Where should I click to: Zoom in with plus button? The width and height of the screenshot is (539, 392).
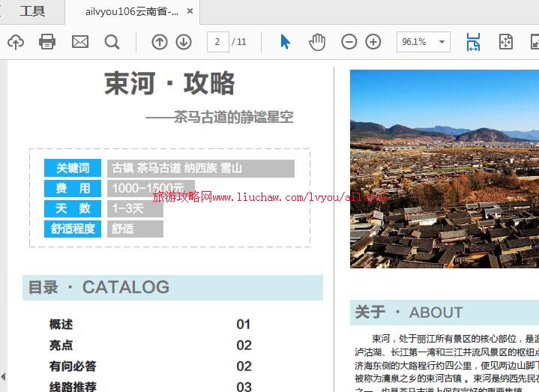pos(373,42)
